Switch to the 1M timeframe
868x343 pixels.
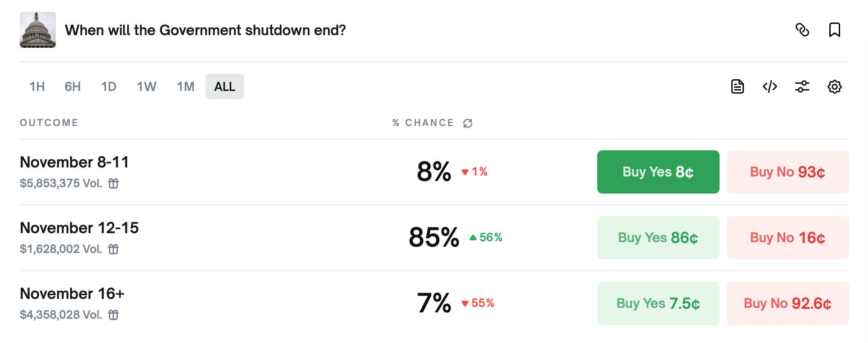click(185, 86)
